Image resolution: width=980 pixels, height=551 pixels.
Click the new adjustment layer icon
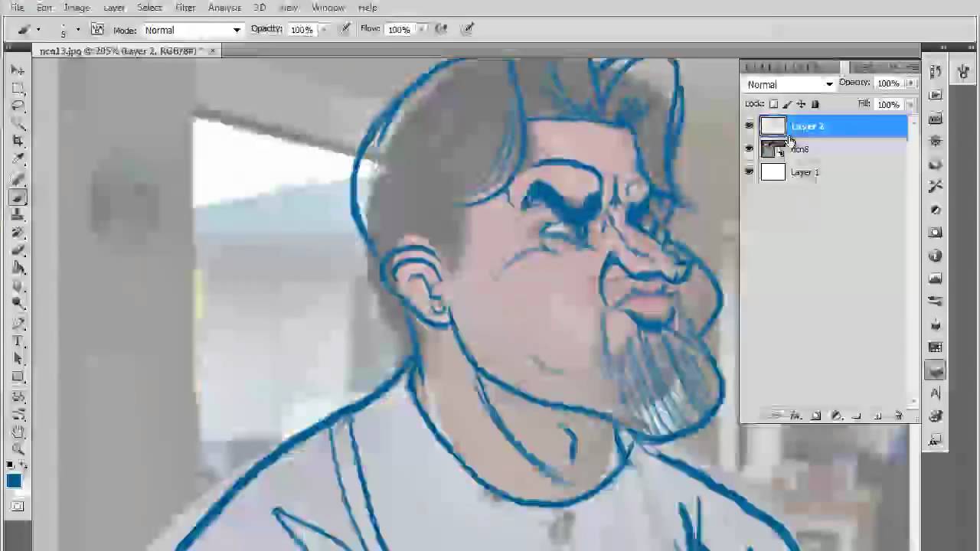(837, 416)
